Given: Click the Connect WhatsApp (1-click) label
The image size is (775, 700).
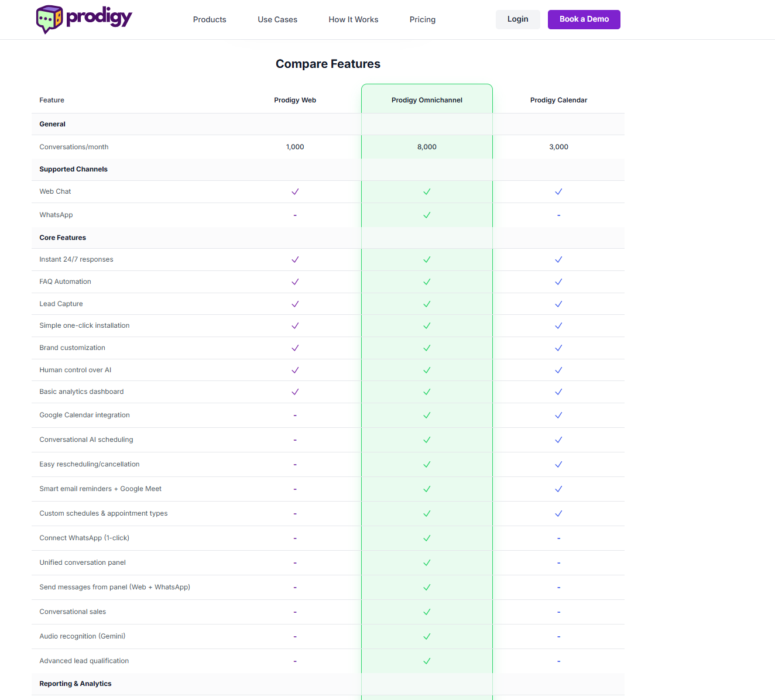Looking at the screenshot, I should tap(84, 538).
